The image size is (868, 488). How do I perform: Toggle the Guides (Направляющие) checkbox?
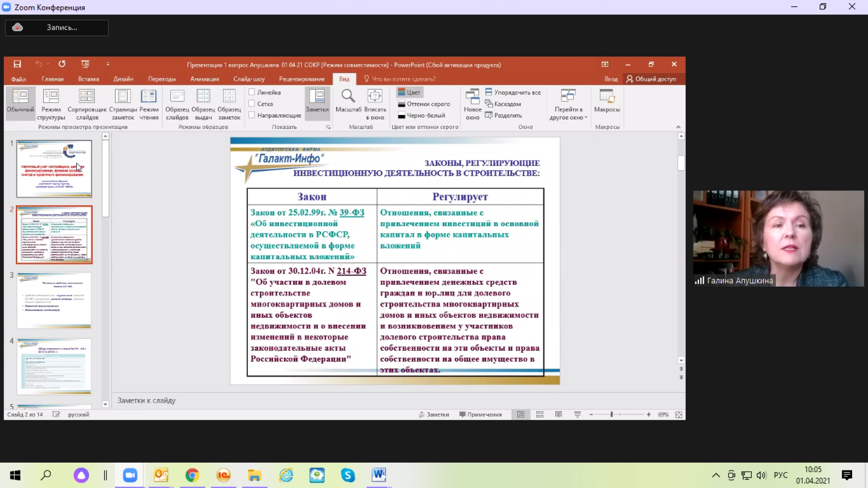point(252,115)
